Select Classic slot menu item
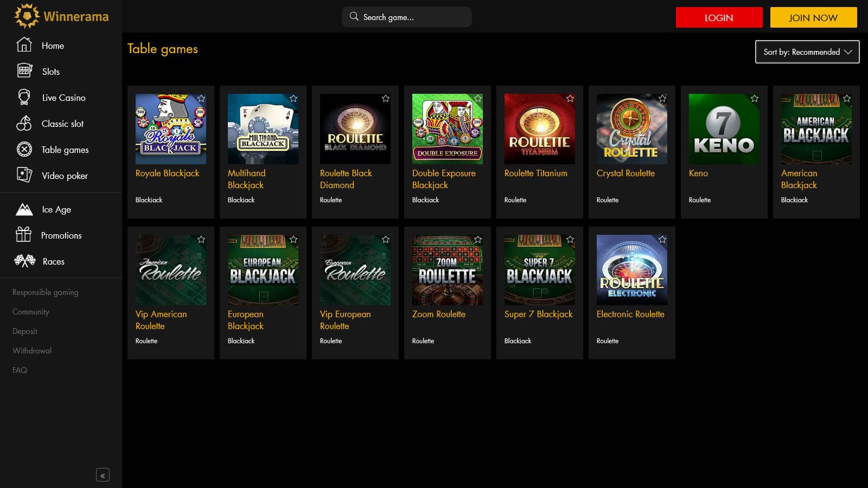Viewport: 868px width, 488px height. pos(62,124)
